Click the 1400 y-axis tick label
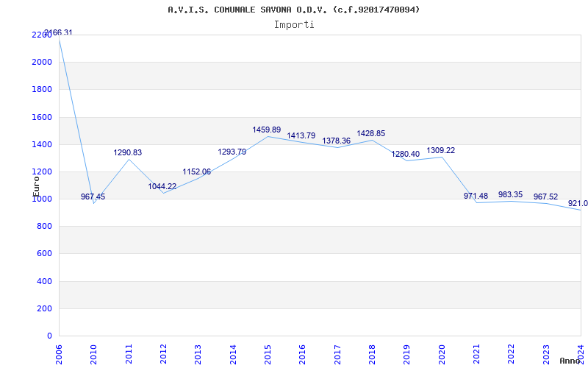The image size is (588, 368). 42,144
